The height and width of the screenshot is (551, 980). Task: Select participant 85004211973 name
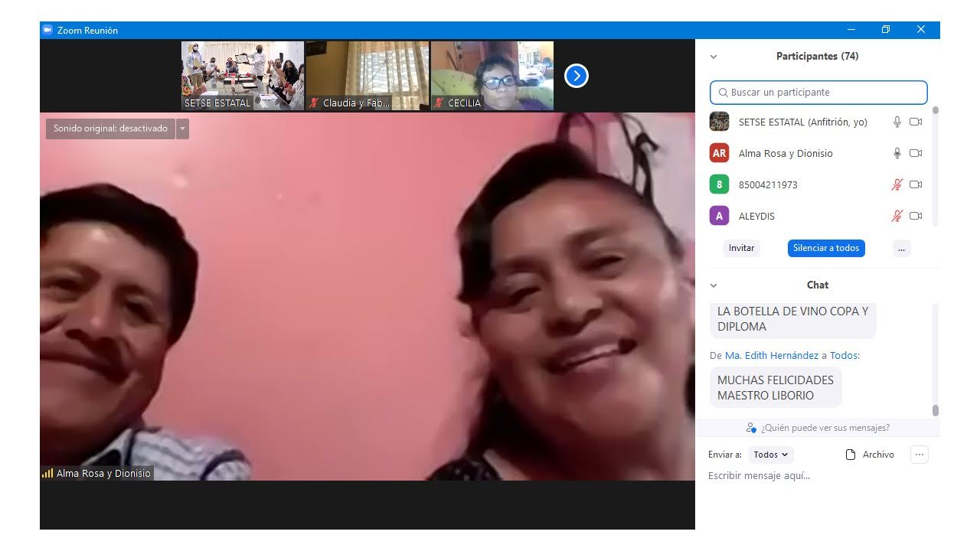(x=768, y=184)
